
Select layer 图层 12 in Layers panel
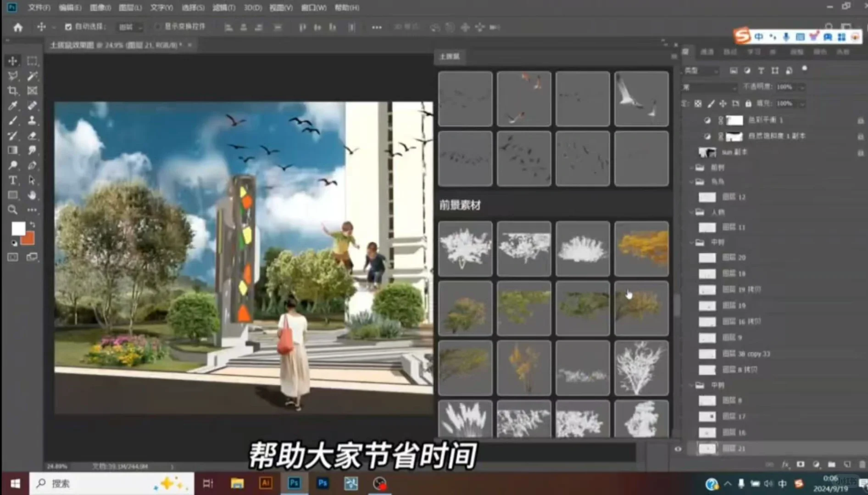(x=735, y=197)
